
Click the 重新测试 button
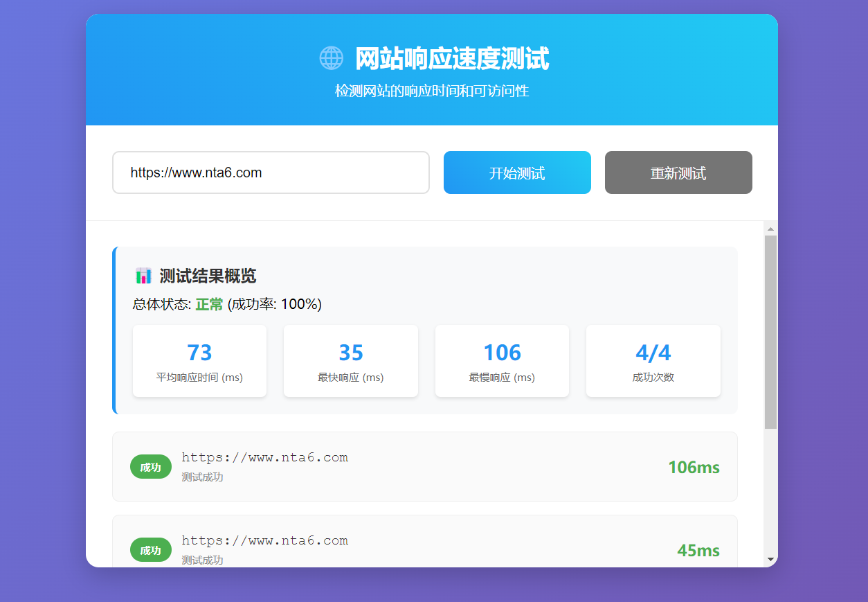click(x=678, y=172)
